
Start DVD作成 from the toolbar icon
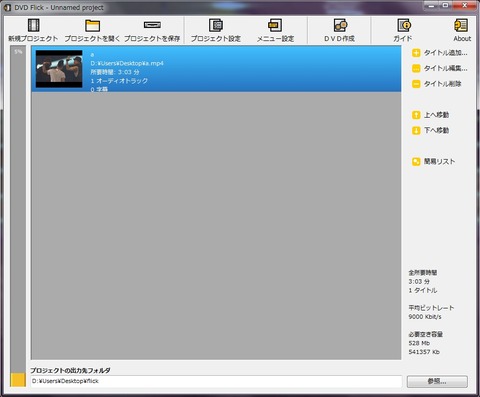pyautogui.click(x=340, y=25)
